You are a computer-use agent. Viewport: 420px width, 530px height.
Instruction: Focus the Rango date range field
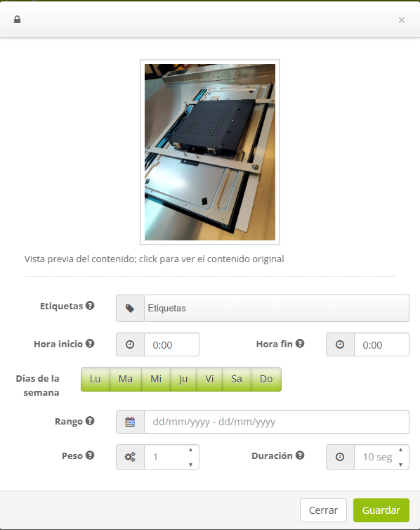click(277, 422)
